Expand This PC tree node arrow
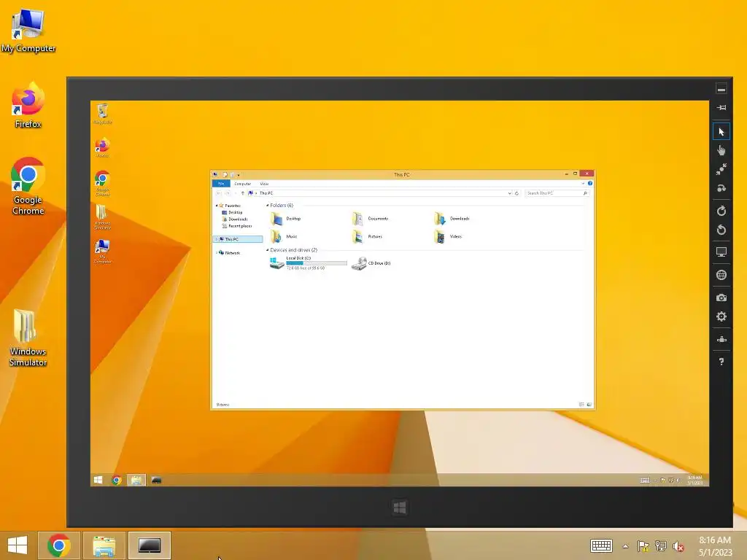Image resolution: width=747 pixels, height=560 pixels. [x=216, y=239]
